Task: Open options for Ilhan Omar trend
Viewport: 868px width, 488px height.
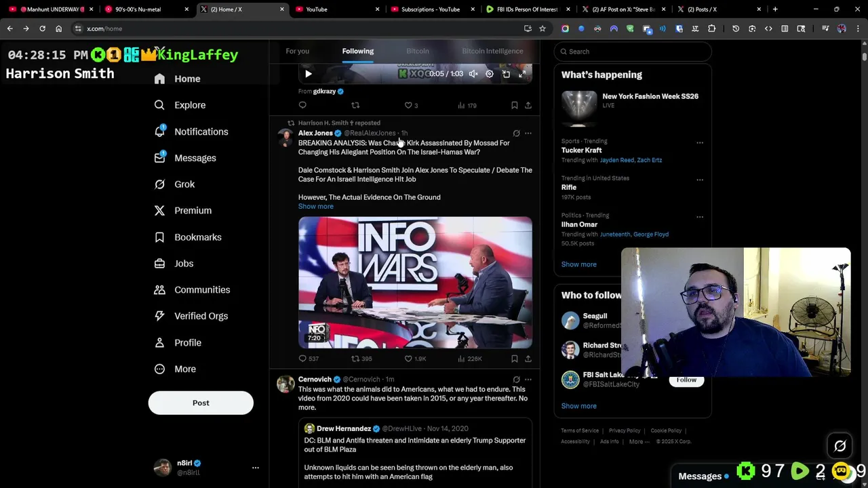Action: tap(700, 217)
